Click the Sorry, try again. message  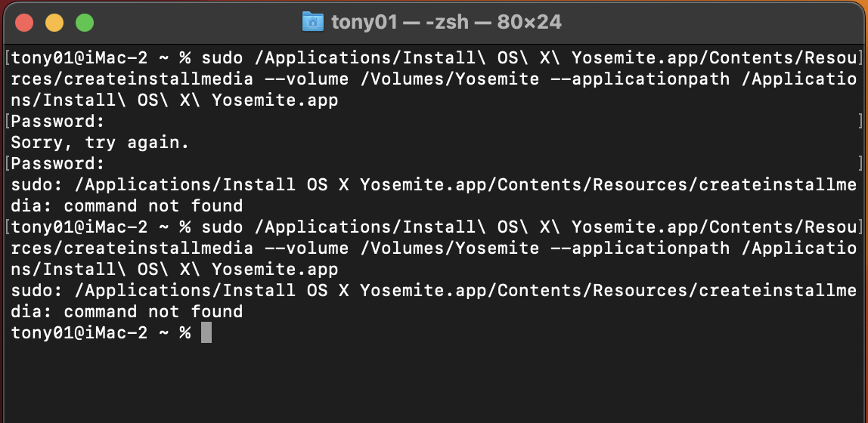pyautogui.click(x=101, y=143)
